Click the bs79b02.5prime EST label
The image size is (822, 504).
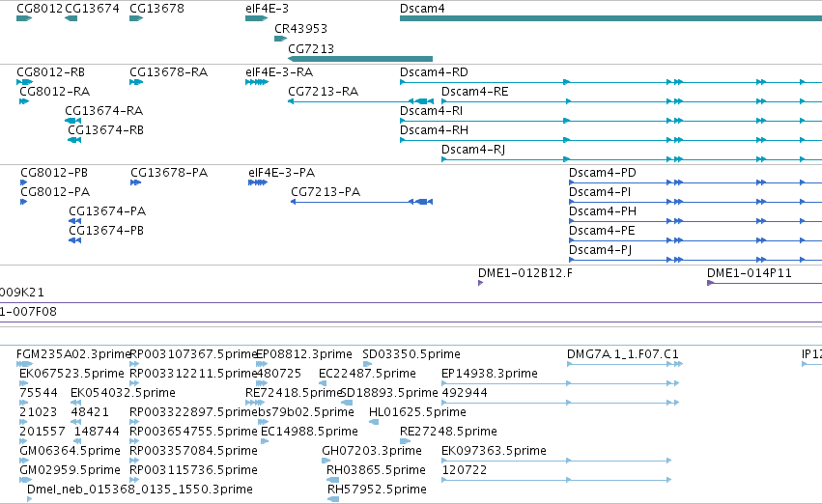tap(306, 412)
